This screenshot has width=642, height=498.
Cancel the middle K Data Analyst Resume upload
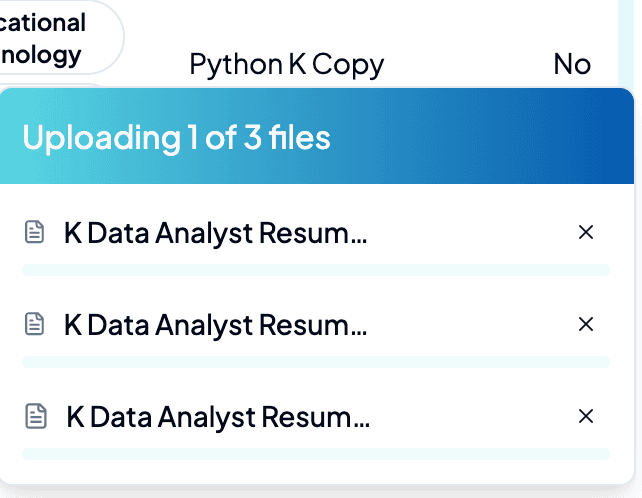[x=586, y=324]
